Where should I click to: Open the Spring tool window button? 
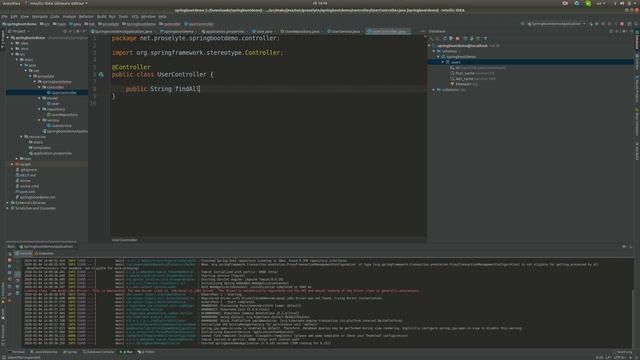(71, 352)
